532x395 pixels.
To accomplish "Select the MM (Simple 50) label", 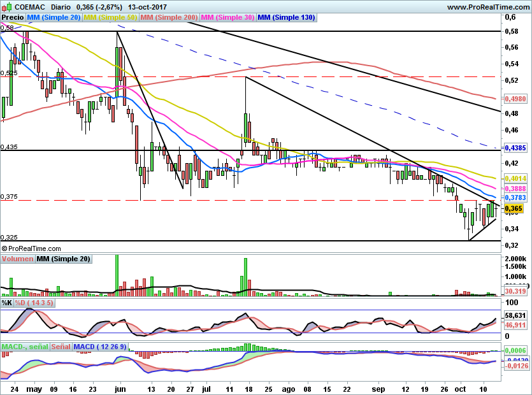I will click(110, 17).
